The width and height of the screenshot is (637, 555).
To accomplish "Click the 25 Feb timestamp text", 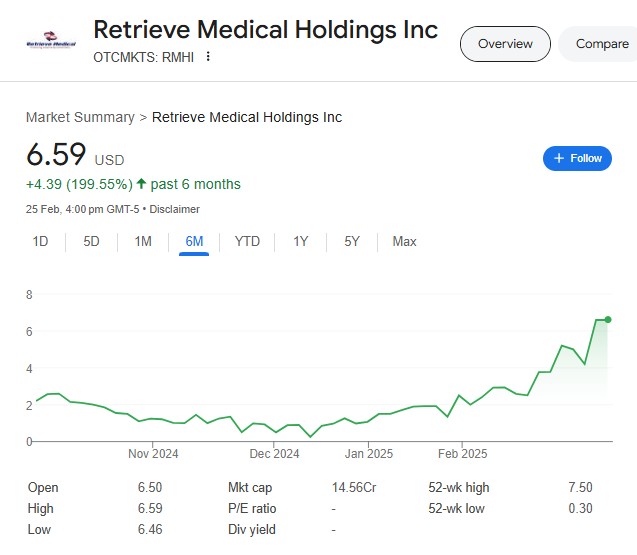I will [82, 209].
